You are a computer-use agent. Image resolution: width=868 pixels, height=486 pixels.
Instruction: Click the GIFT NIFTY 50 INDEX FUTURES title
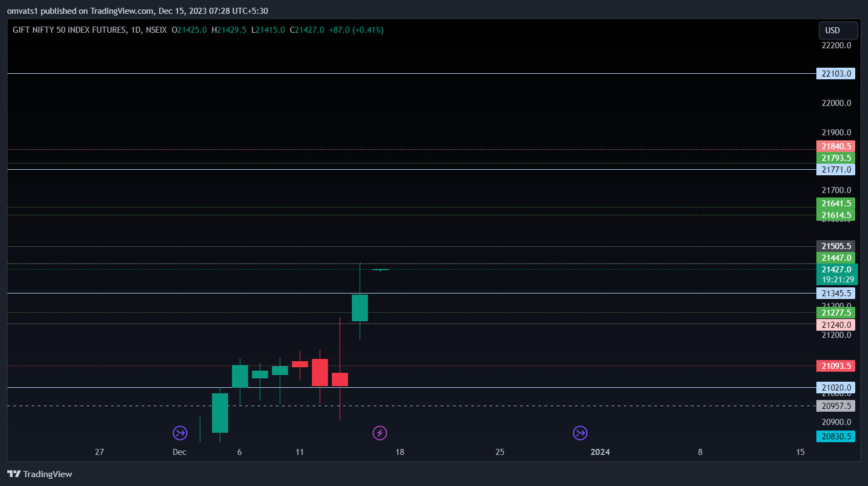coord(69,30)
